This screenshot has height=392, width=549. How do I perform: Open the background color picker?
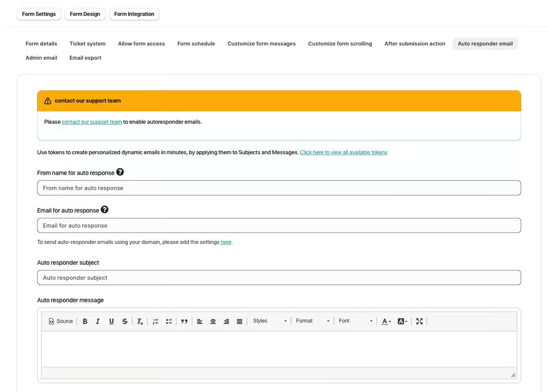coord(402,321)
